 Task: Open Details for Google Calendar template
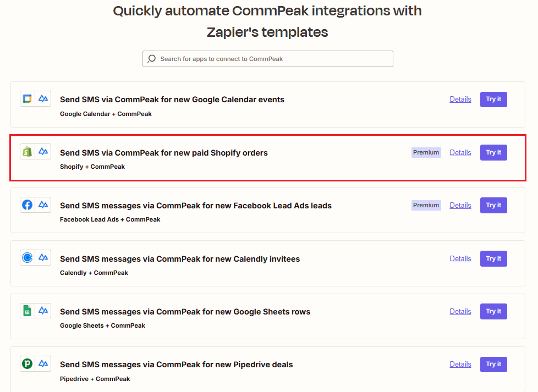tap(460, 99)
